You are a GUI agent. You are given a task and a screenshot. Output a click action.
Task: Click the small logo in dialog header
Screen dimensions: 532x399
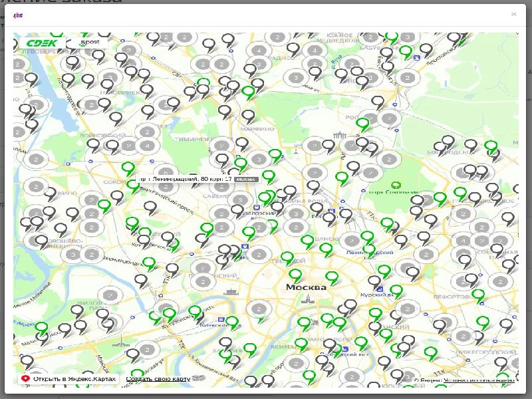pyautogui.click(x=18, y=15)
